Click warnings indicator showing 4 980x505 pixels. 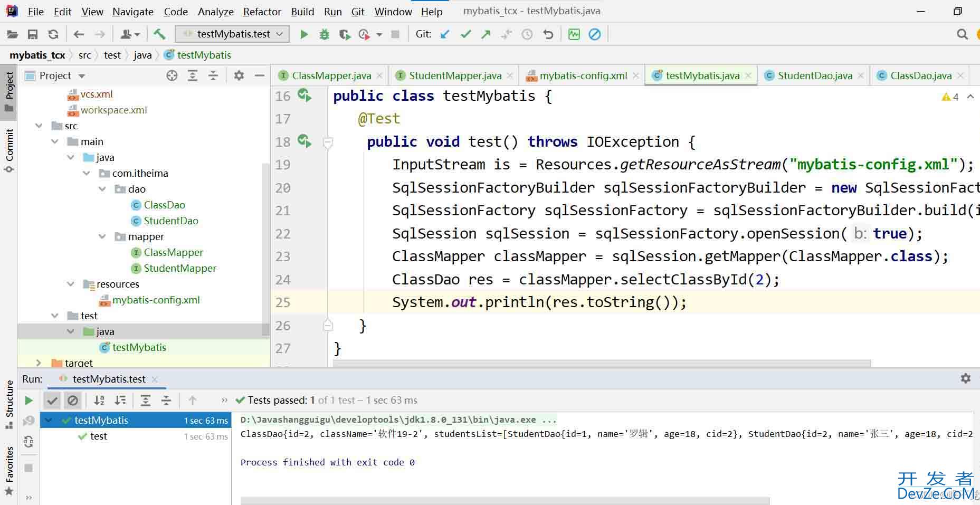[x=950, y=97]
